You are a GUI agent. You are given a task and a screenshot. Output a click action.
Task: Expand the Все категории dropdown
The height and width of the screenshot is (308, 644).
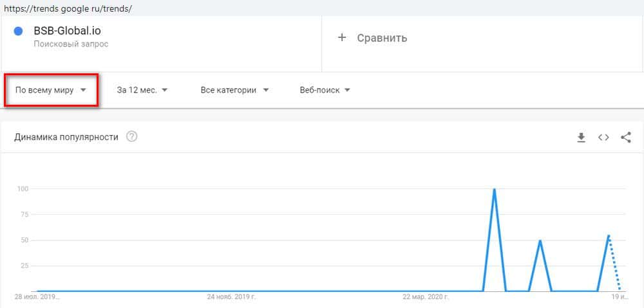(x=234, y=90)
